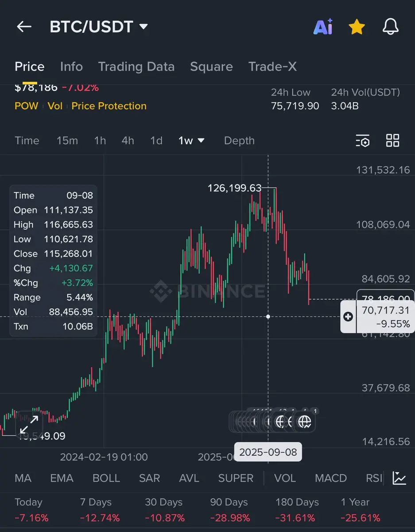Click the 24h Low 75,719.90 value

click(295, 106)
